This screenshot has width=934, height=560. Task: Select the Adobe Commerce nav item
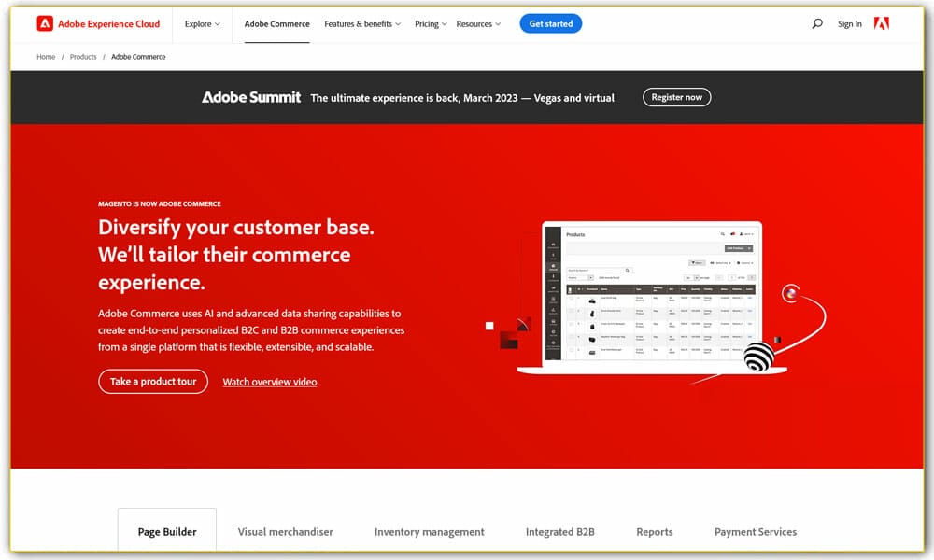(277, 24)
